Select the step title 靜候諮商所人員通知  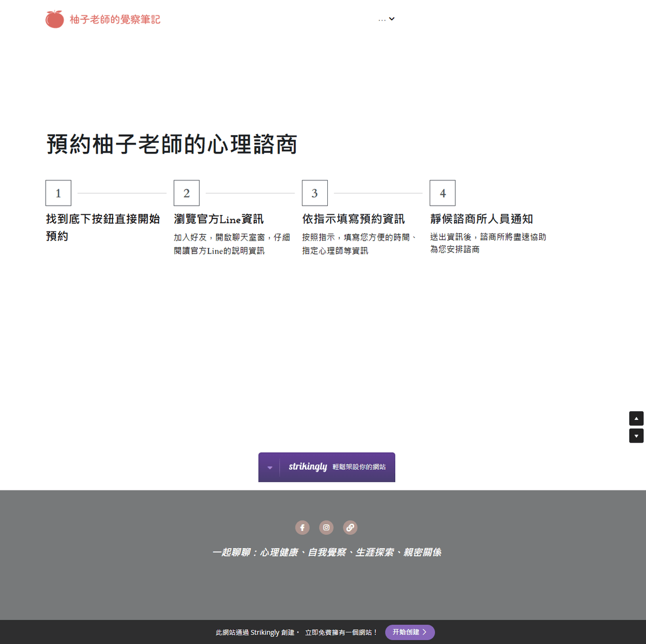click(481, 219)
